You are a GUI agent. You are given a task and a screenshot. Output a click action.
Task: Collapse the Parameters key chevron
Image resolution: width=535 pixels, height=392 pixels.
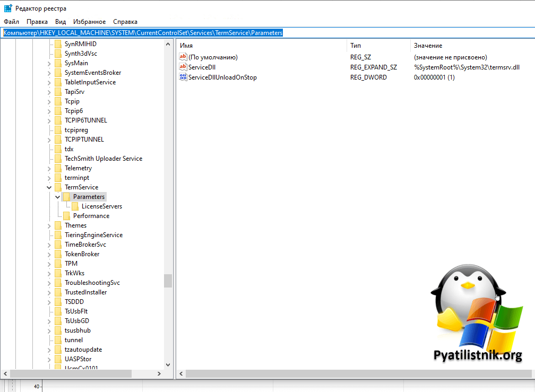pyautogui.click(x=58, y=197)
